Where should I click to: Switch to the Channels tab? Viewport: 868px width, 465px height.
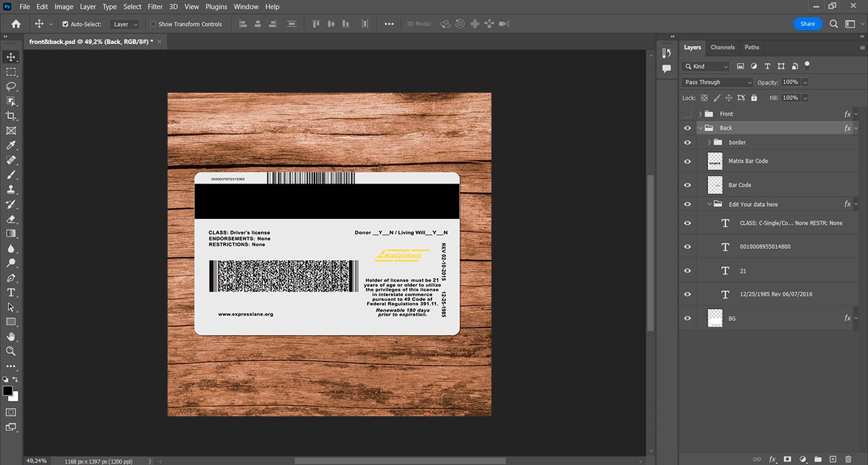722,47
